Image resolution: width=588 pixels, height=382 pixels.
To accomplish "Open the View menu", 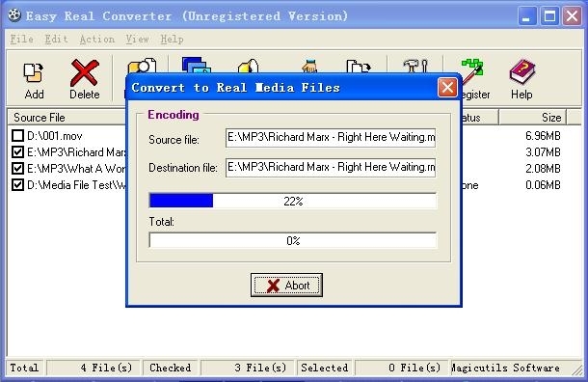I will (137, 39).
